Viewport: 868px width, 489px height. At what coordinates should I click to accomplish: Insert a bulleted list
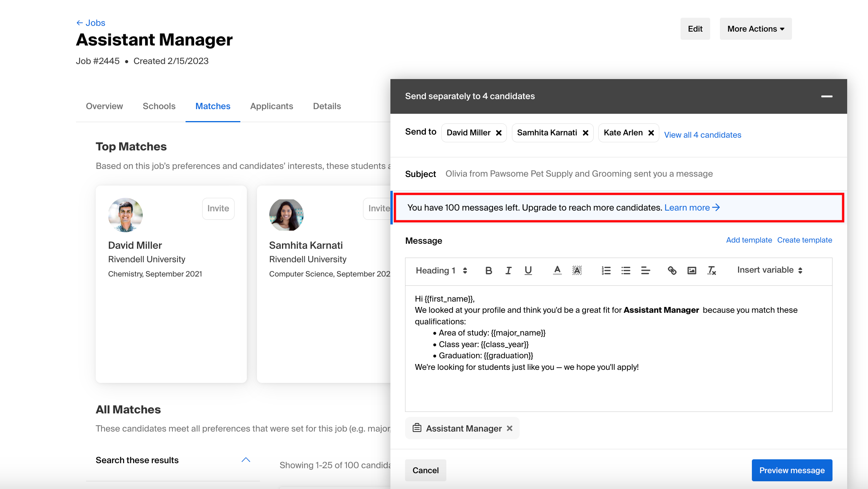click(x=626, y=271)
